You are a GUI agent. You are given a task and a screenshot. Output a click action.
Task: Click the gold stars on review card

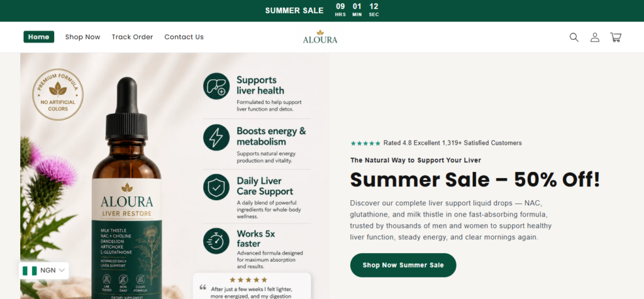pos(250,279)
